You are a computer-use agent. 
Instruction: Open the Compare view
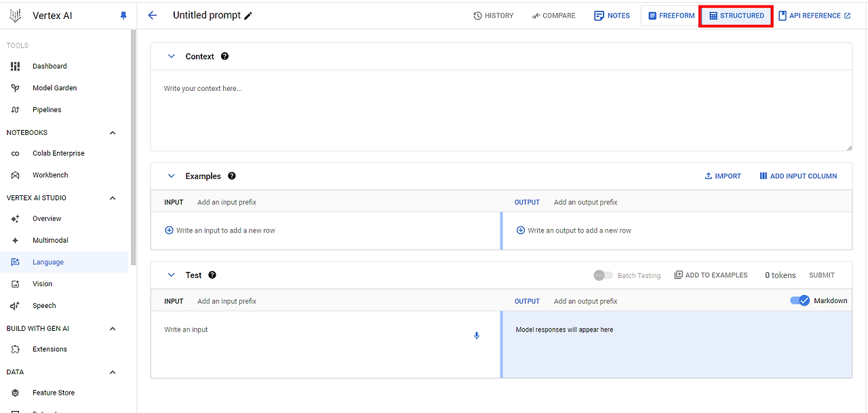pyautogui.click(x=553, y=16)
